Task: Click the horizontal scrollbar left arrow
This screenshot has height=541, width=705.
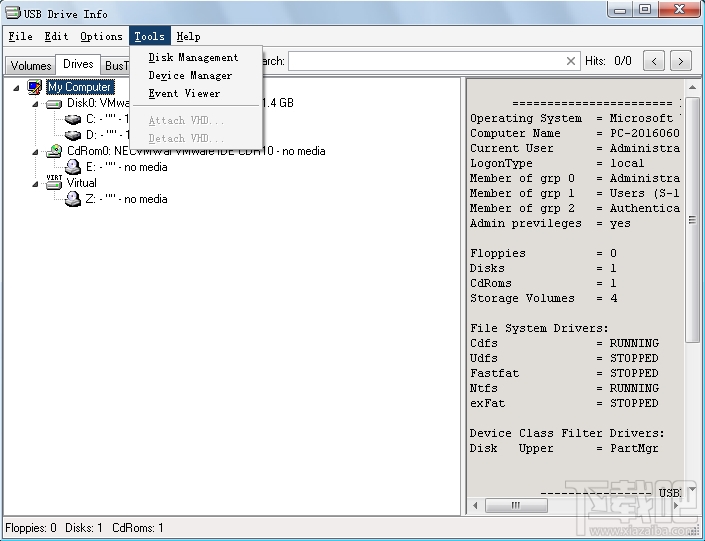Action: pos(475,505)
